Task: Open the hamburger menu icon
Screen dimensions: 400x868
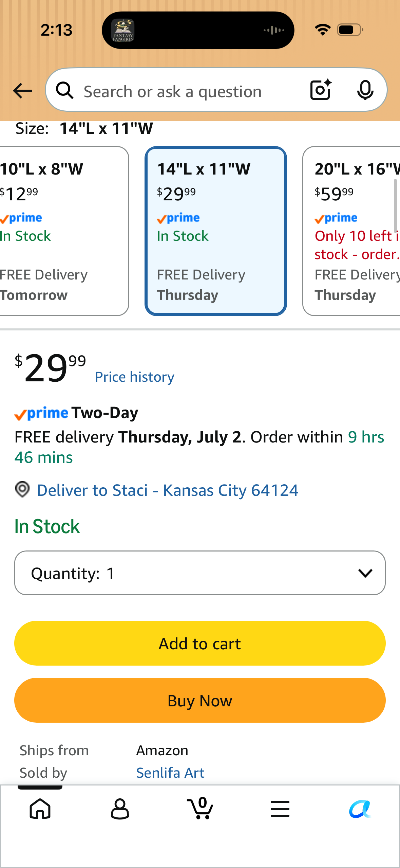Action: tap(280, 809)
